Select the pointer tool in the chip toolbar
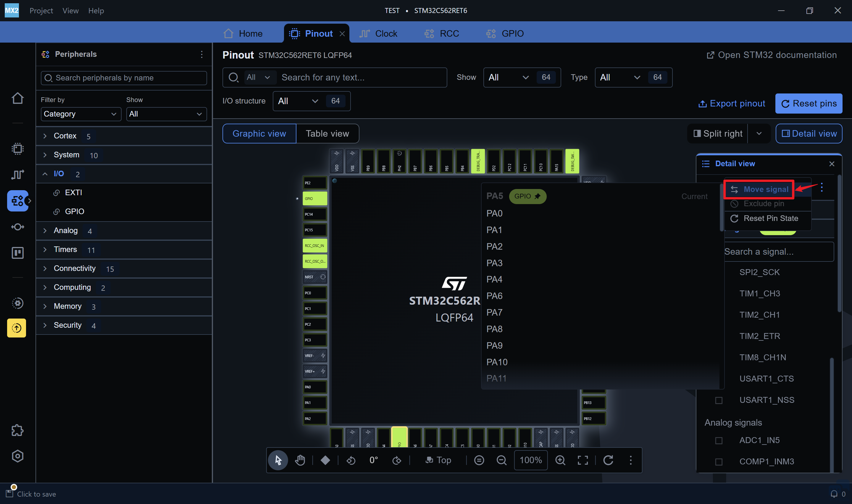Image resolution: width=852 pixels, height=504 pixels. (x=278, y=460)
